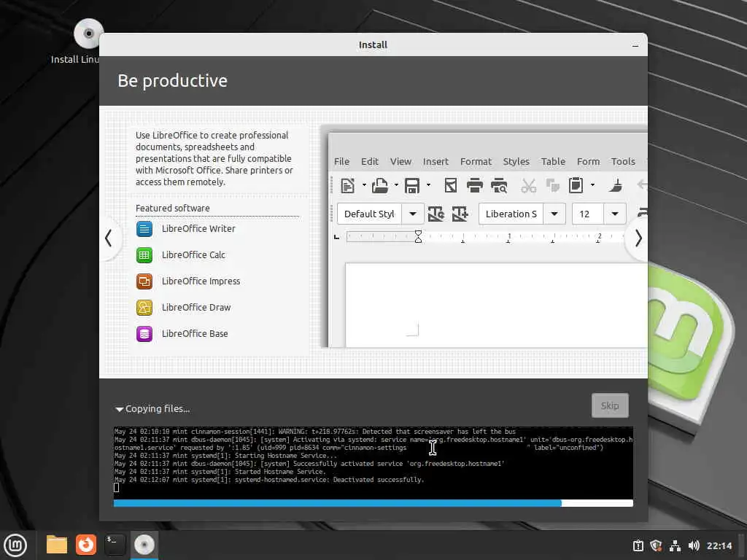This screenshot has width=747, height=560.
Task: Open the View menu in the slide
Action: [x=400, y=161]
